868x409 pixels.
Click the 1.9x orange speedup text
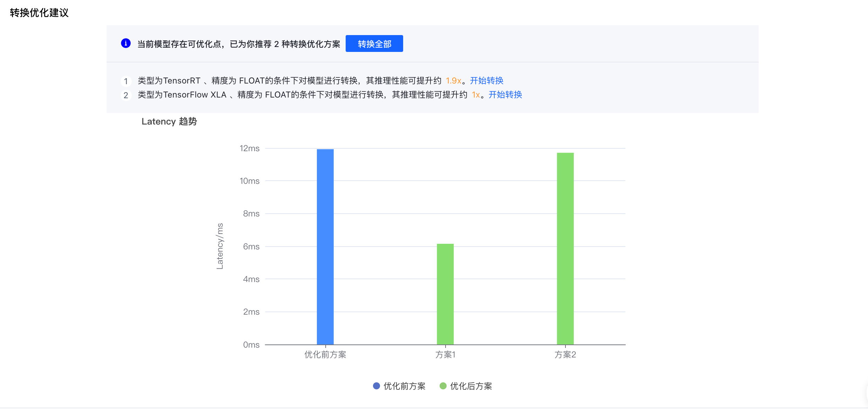pyautogui.click(x=453, y=81)
